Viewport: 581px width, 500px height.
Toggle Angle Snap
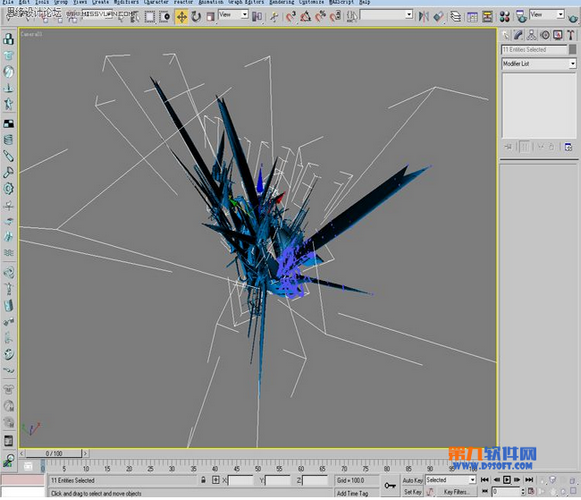(306, 17)
